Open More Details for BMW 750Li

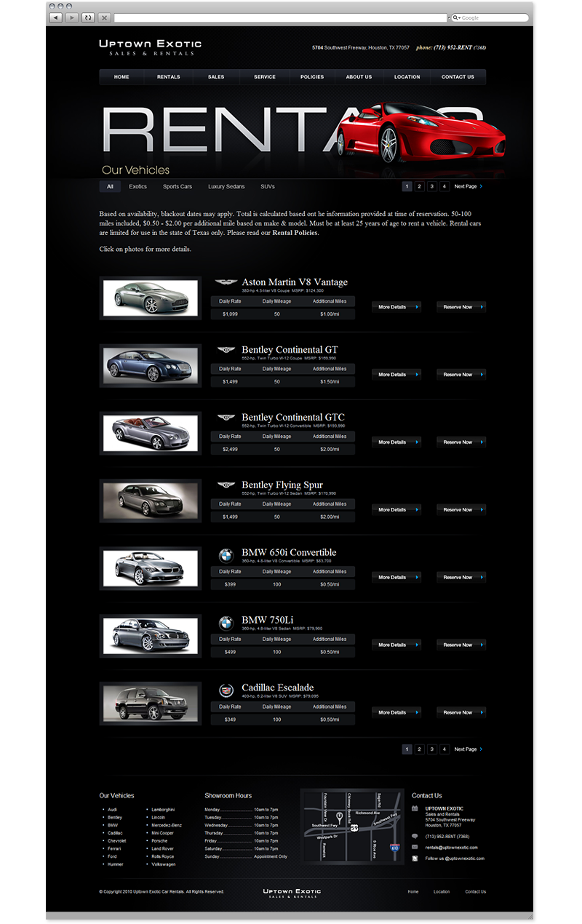point(396,645)
